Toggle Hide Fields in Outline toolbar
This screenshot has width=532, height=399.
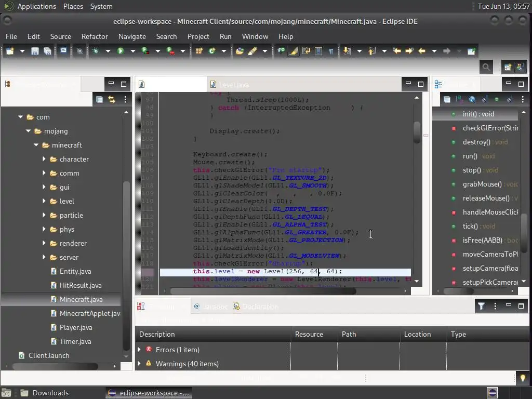coord(472,99)
